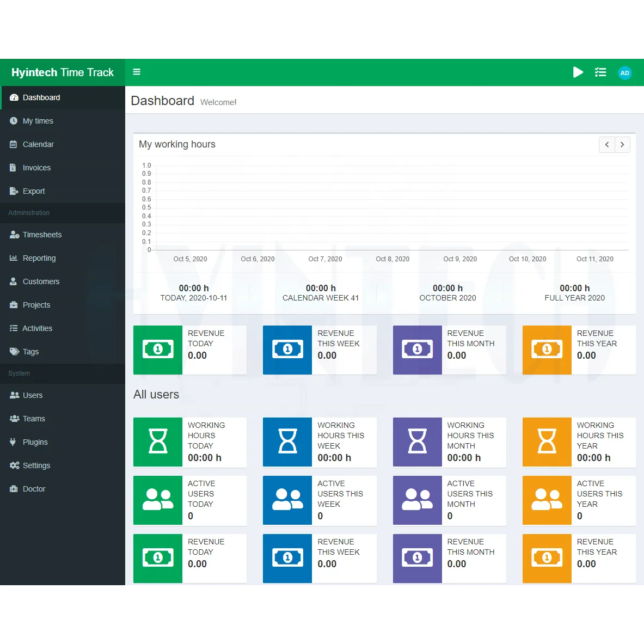Click the checklist icon in the top bar
The width and height of the screenshot is (644, 644).
pos(600,72)
